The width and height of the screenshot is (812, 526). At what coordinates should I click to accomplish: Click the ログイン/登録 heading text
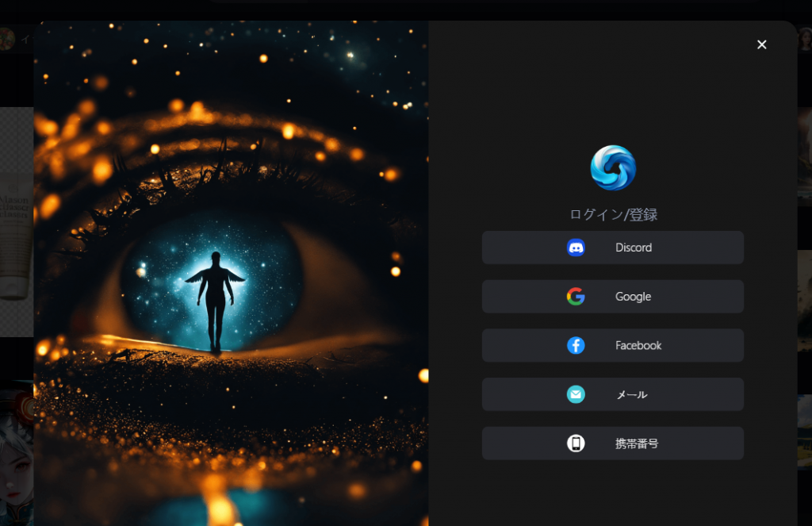pyautogui.click(x=613, y=214)
